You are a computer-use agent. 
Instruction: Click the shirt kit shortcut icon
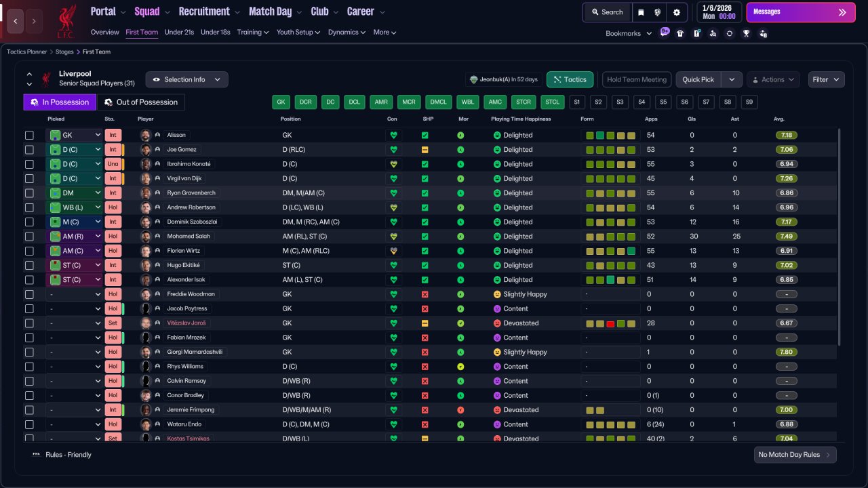pos(680,33)
